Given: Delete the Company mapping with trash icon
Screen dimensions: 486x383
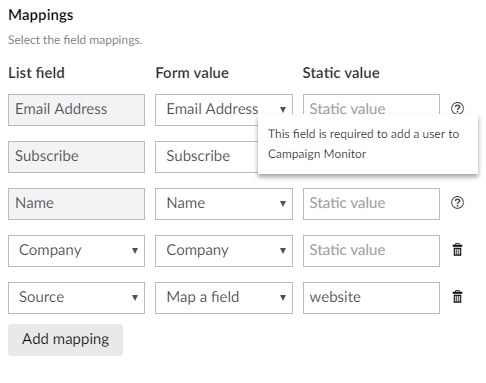Looking at the screenshot, I should point(457,250).
